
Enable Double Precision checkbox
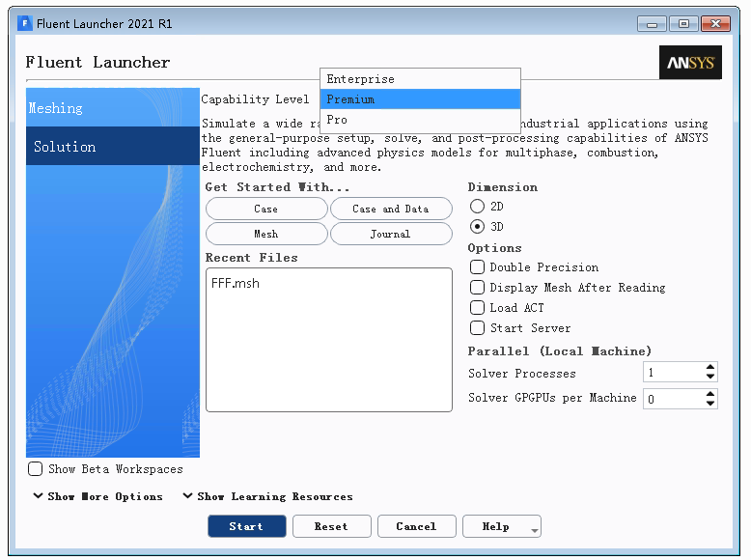tap(478, 267)
